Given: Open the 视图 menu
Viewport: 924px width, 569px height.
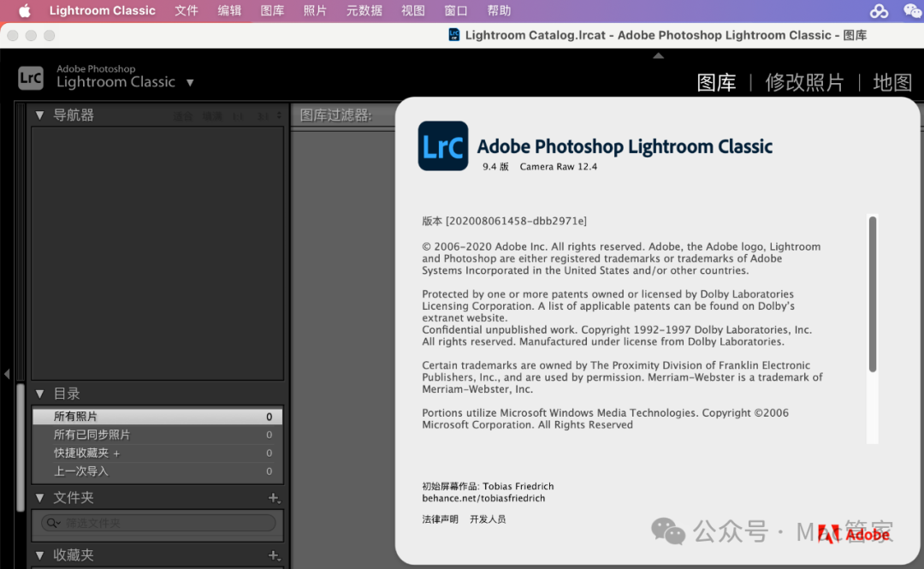Looking at the screenshot, I should [413, 10].
